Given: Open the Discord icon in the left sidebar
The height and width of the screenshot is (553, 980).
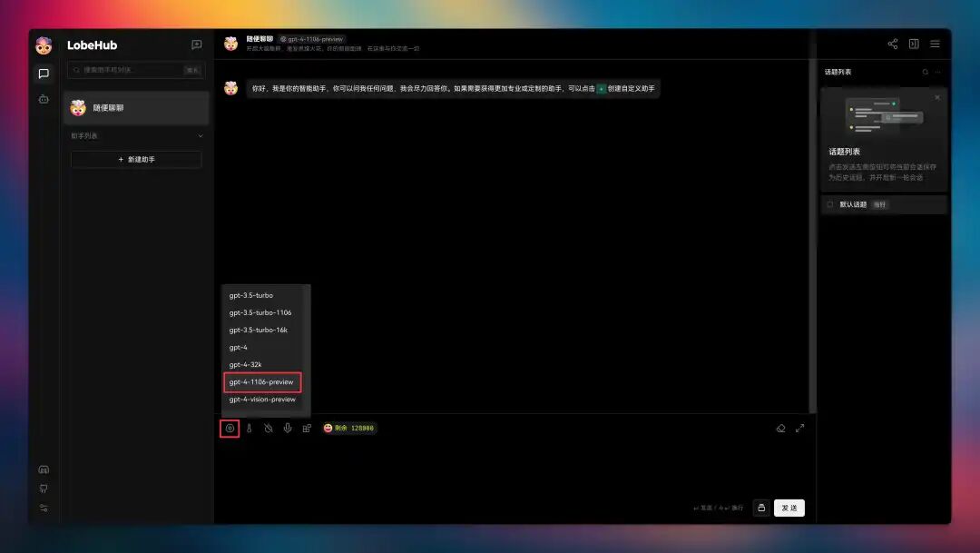Looking at the screenshot, I should coord(44,469).
